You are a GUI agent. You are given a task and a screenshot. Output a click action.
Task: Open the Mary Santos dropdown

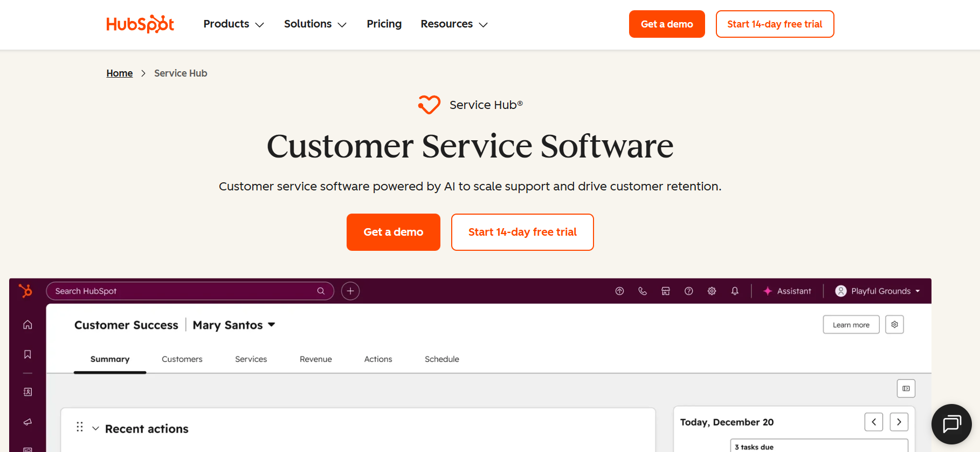pyautogui.click(x=234, y=325)
